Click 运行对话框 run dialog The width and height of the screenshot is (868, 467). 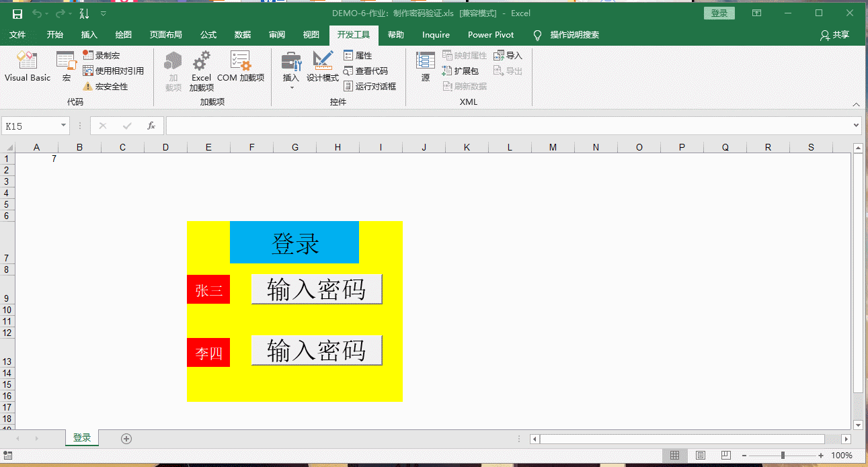tap(369, 86)
